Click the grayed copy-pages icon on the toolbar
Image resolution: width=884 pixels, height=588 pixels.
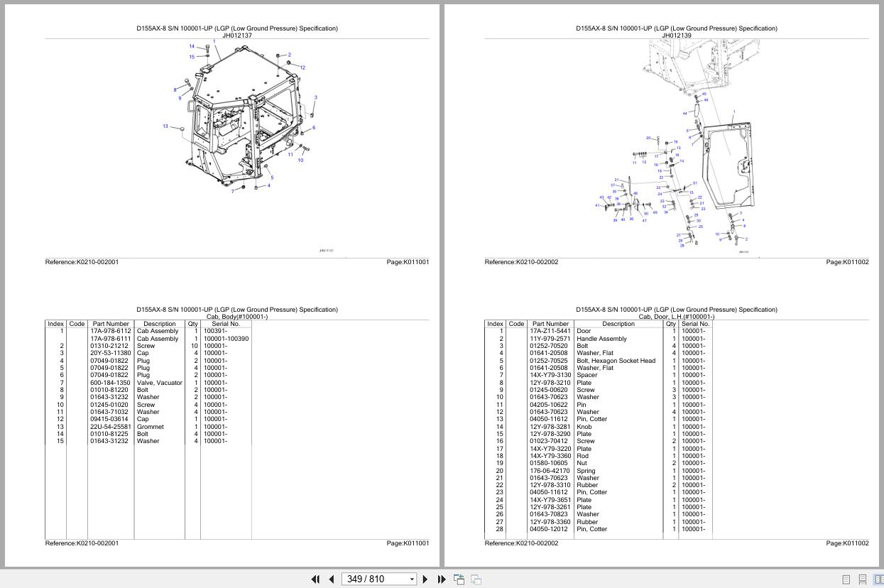point(476,579)
